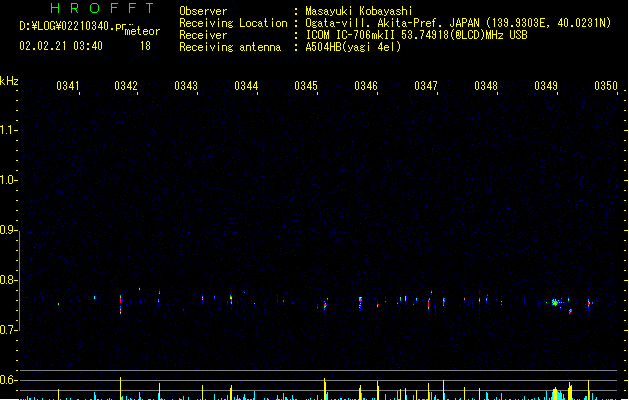Image resolution: width=629 pixels, height=400 pixels.
Task: Click the 'Receiving antenna' label
Action: 230,47
